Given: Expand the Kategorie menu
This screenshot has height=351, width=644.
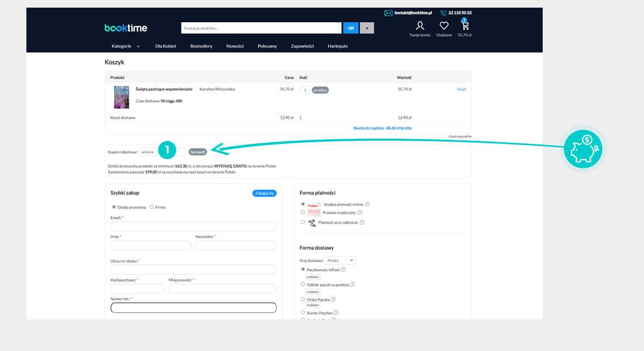Looking at the screenshot, I should 126,46.
